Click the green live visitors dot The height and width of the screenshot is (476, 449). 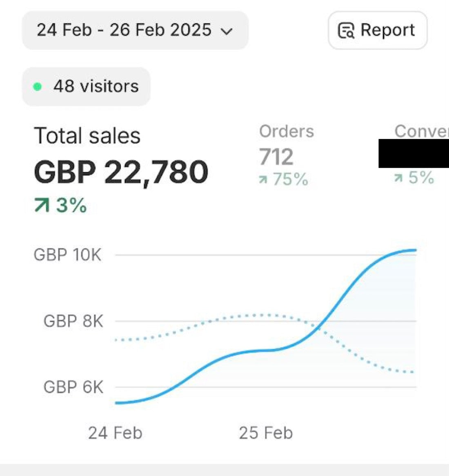38,87
